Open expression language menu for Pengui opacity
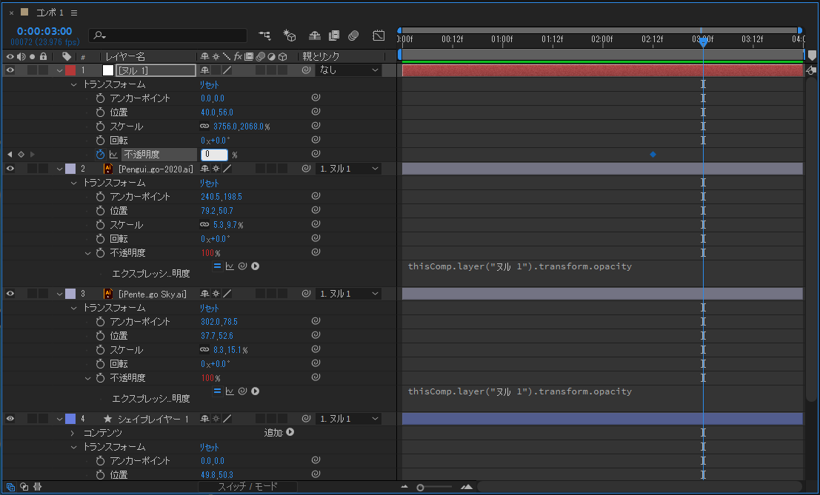Image resolution: width=820 pixels, height=495 pixels. tap(255, 266)
